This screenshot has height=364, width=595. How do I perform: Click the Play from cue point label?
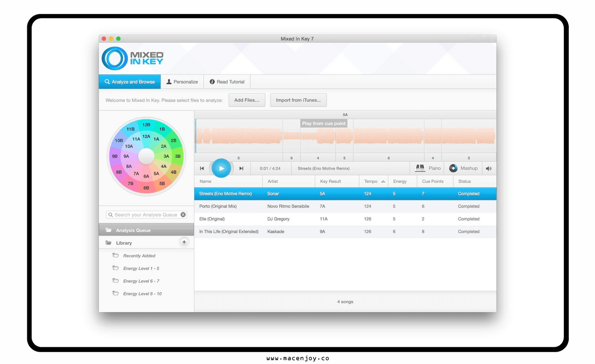point(324,123)
